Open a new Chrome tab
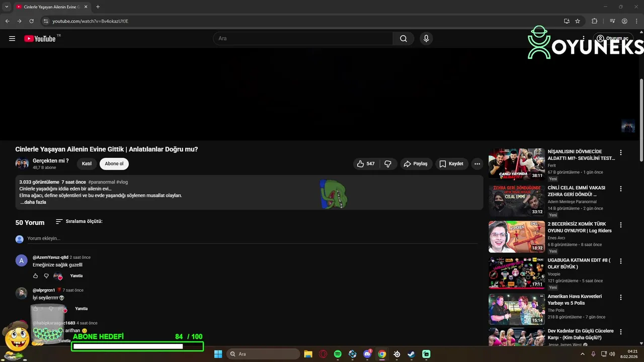The height and width of the screenshot is (362, 644). point(98,7)
